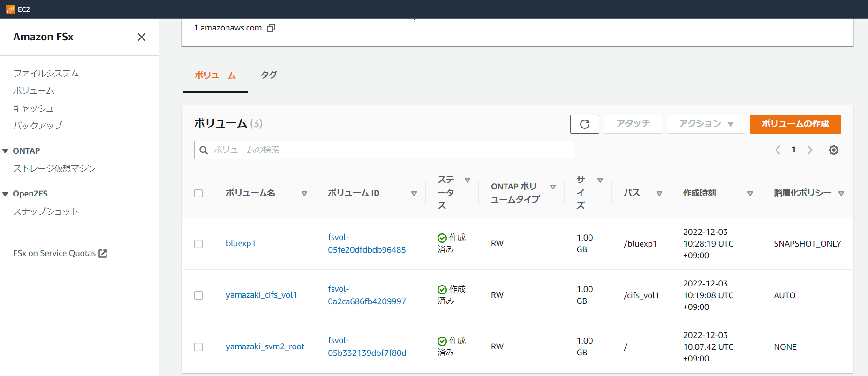Click the 10:07:42 UTC creation time

coord(708,347)
